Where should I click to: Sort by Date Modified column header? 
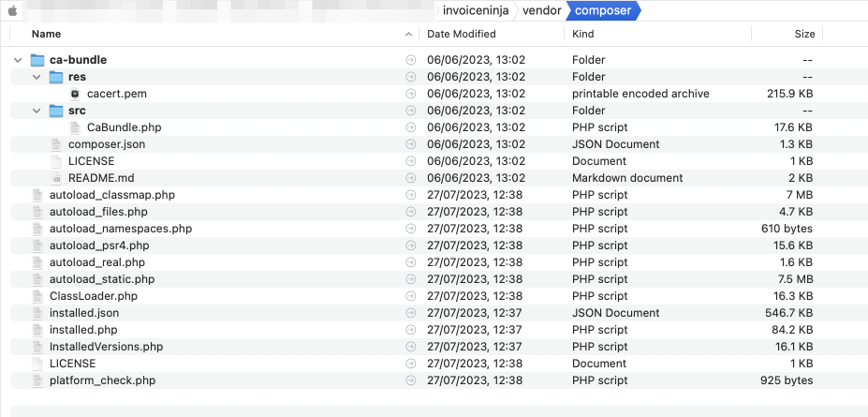click(x=461, y=34)
